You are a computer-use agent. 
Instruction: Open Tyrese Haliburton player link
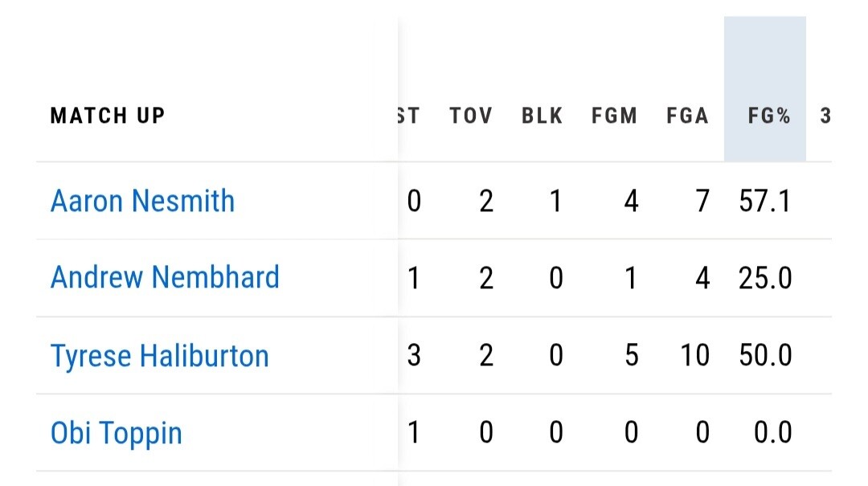point(159,355)
